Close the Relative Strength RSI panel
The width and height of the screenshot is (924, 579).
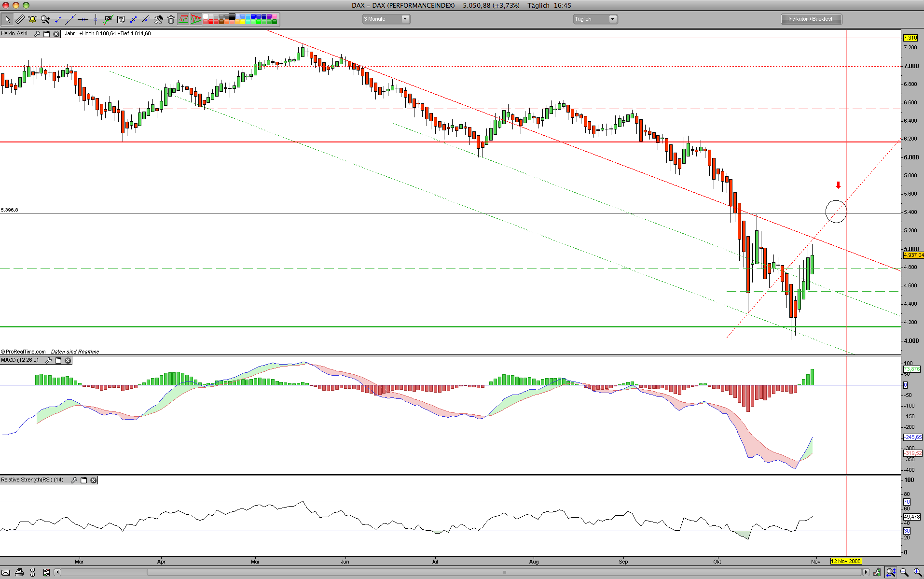pyautogui.click(x=94, y=480)
